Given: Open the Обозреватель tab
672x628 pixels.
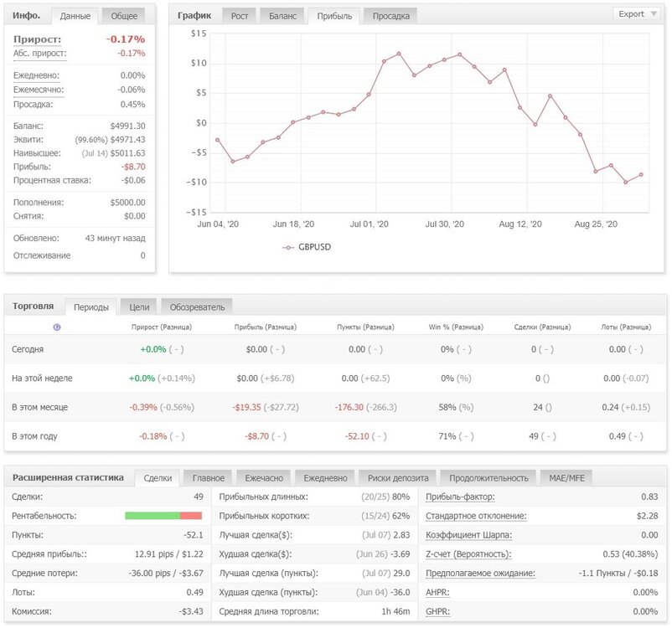Looking at the screenshot, I should point(197,307).
